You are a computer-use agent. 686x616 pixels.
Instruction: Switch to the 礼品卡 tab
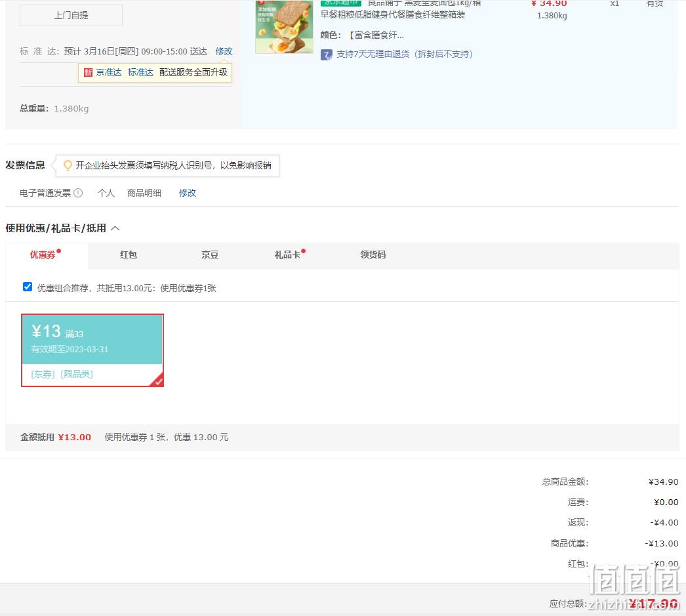point(287,255)
